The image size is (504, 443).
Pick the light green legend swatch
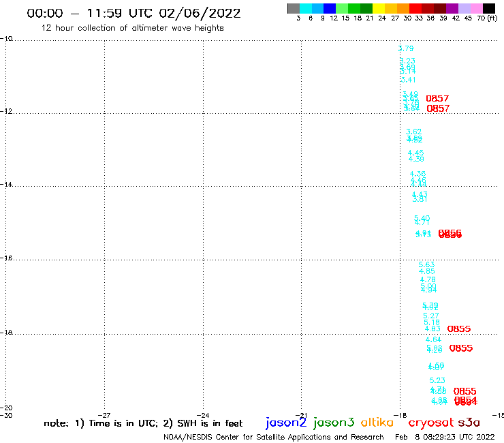(x=342, y=8)
